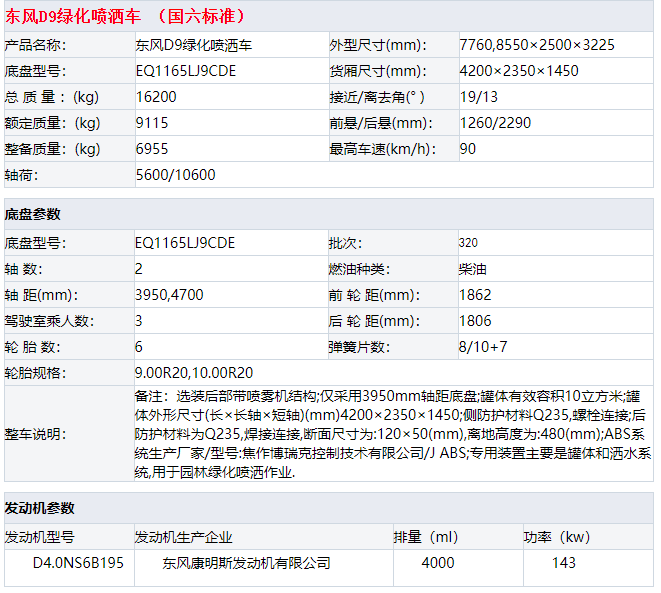Screen dimensions: 661x593
Task: Select the wheelbase value 3950,4700
Action: coord(169,295)
